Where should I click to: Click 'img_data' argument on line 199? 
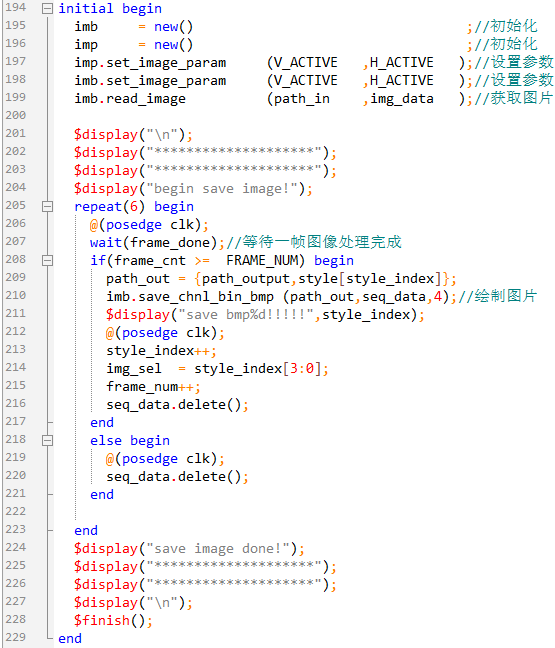click(x=402, y=99)
